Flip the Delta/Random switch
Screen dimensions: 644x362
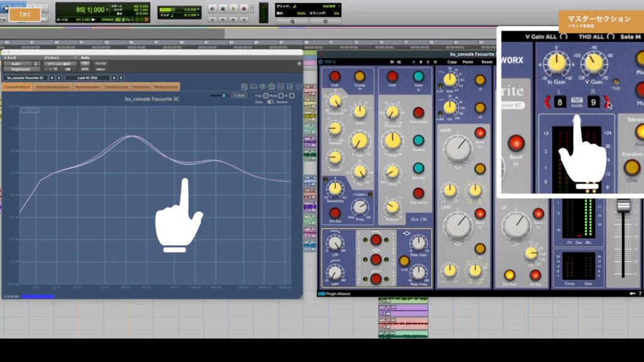tap(270, 102)
